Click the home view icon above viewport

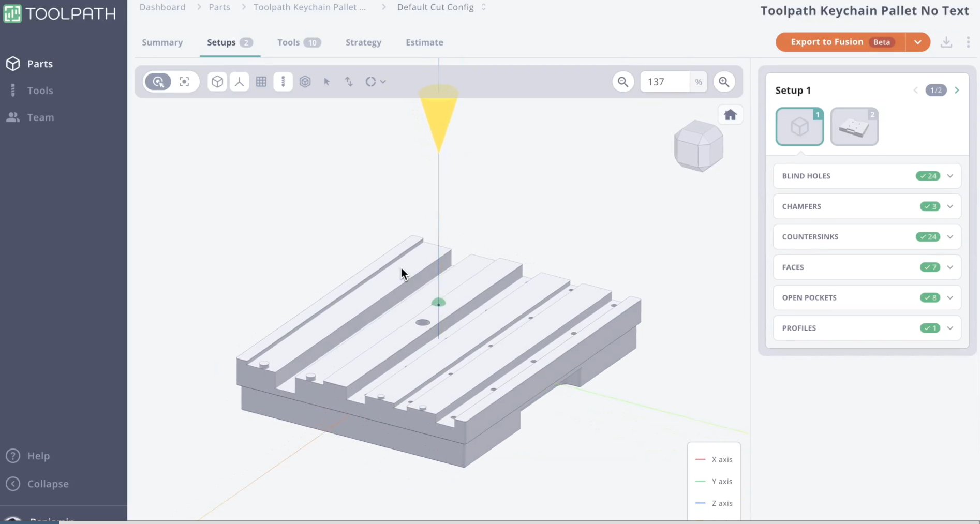coord(731,114)
